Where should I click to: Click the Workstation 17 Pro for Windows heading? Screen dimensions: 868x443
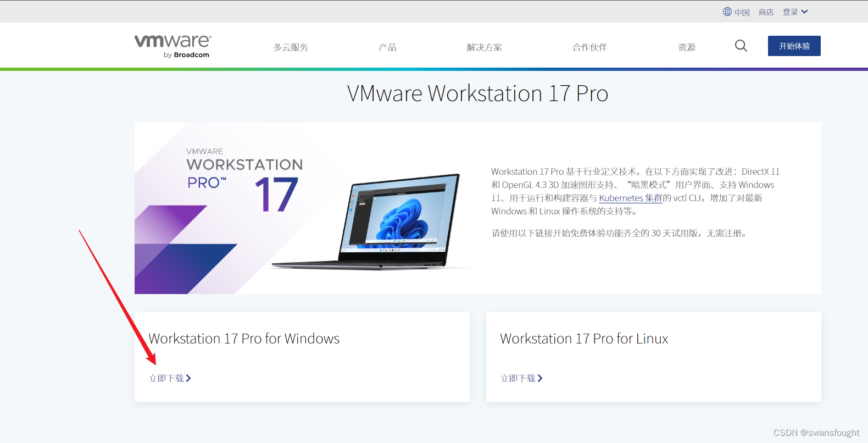[x=244, y=339]
